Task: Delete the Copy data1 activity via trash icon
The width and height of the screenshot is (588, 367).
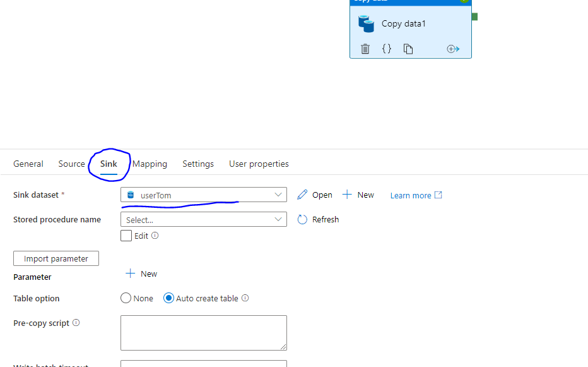Action: point(365,49)
